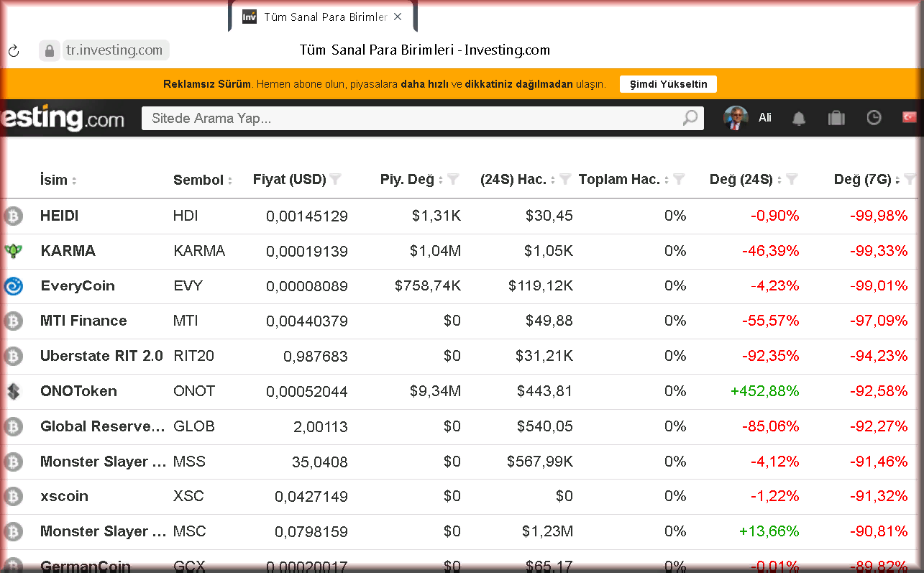Click the Şimdi Yükseltin button

[x=668, y=84]
